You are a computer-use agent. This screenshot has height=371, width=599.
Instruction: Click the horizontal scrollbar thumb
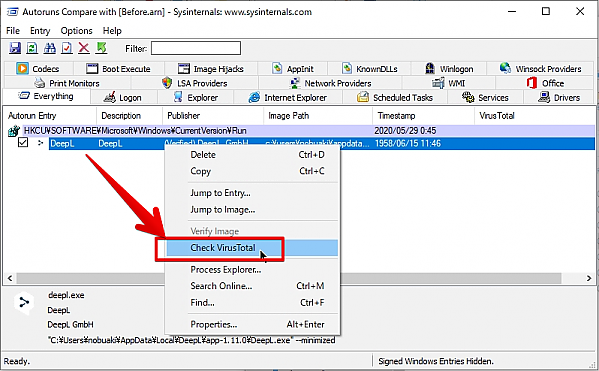pyautogui.click(x=289, y=278)
